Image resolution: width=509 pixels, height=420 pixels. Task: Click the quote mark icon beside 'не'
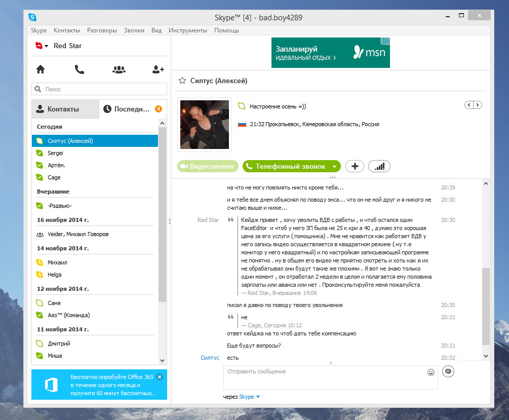tap(230, 317)
